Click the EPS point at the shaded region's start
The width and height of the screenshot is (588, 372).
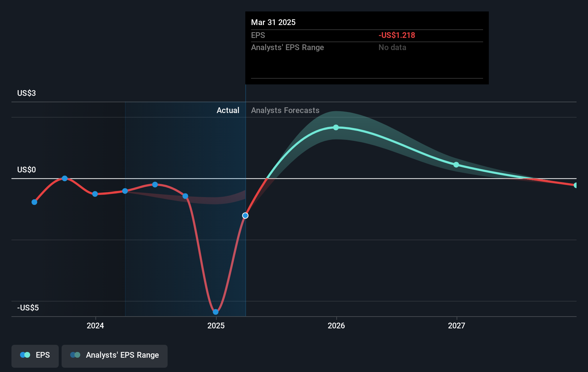125,191
